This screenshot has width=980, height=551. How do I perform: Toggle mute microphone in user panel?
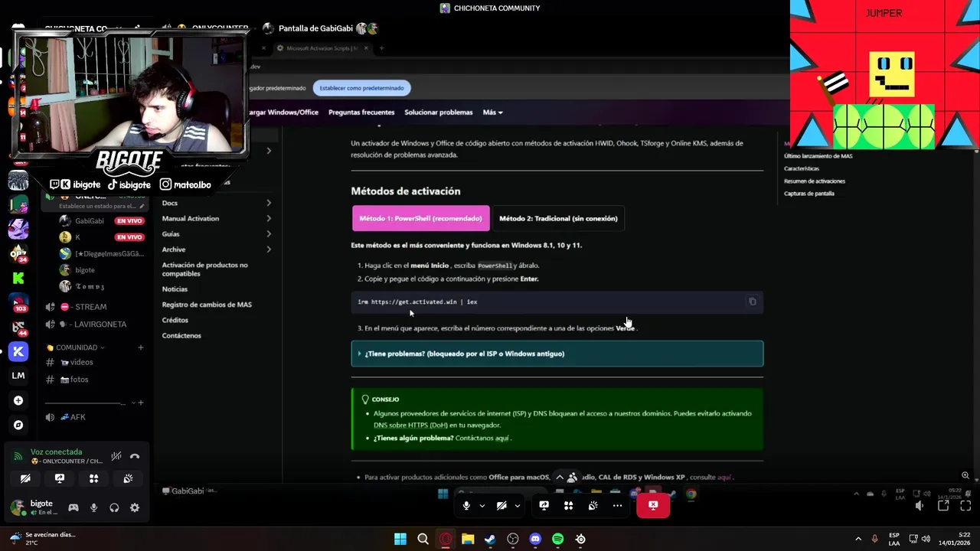click(x=94, y=507)
